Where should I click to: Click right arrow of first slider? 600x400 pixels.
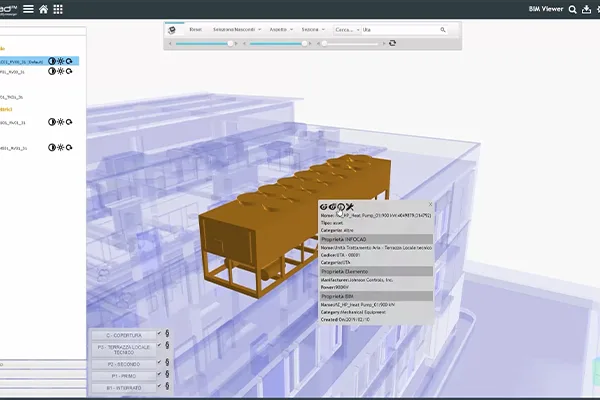pyautogui.click(x=236, y=44)
